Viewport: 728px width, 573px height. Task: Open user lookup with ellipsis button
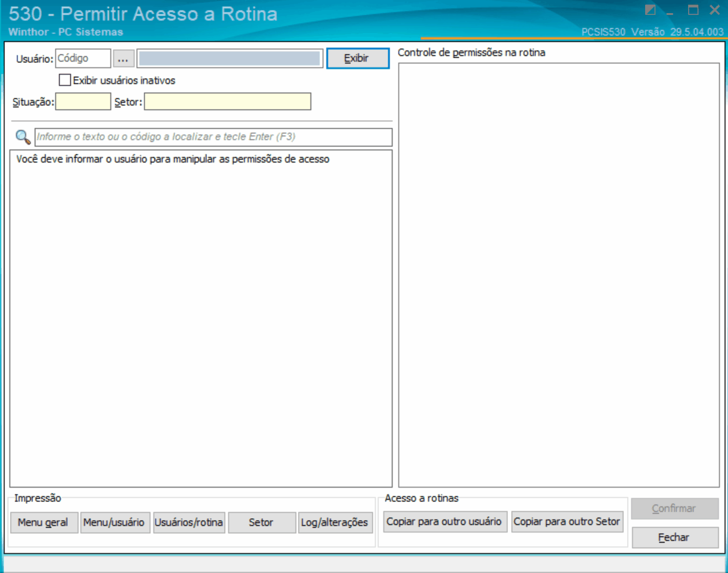[123, 59]
